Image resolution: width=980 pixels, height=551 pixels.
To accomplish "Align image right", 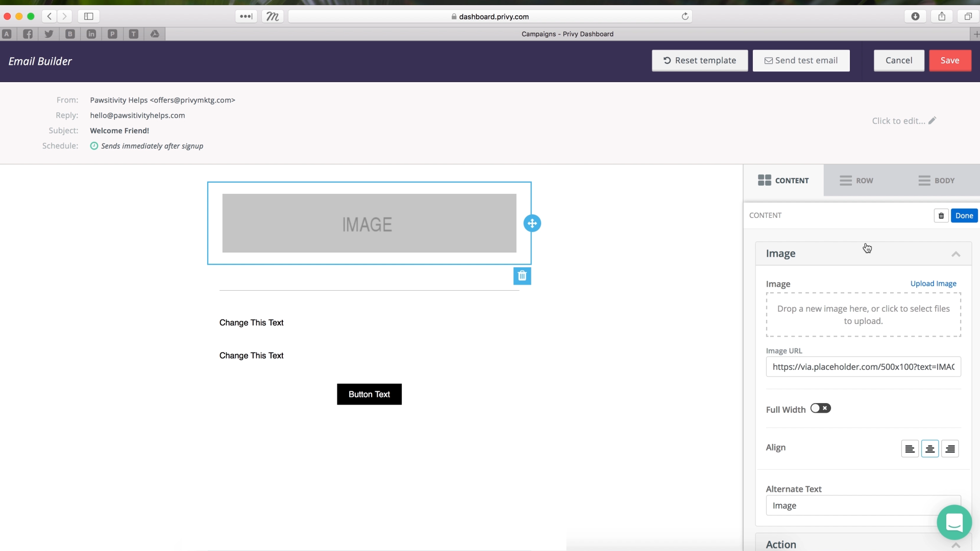I will [x=950, y=449].
